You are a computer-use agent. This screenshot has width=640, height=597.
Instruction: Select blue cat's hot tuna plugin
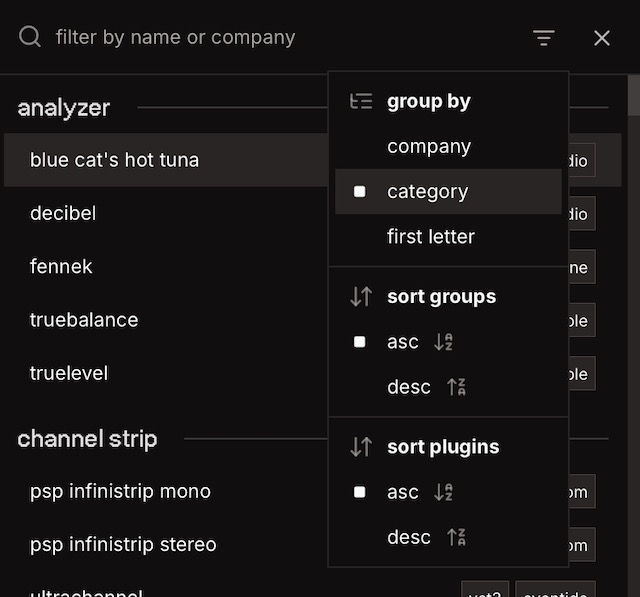pyautogui.click(x=114, y=160)
